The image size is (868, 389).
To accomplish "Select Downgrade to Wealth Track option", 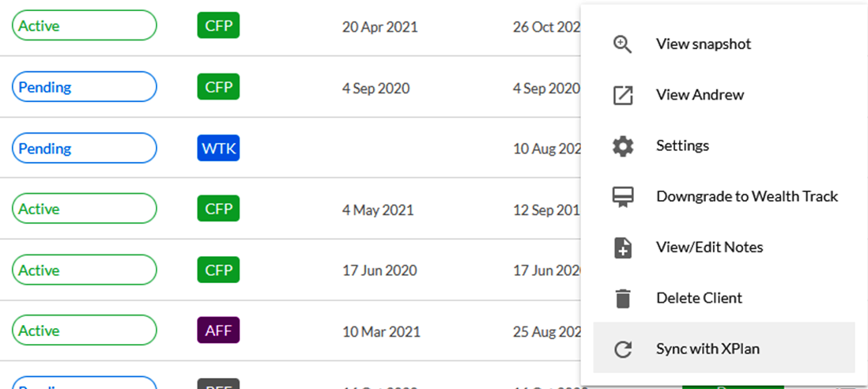I will point(747,196).
